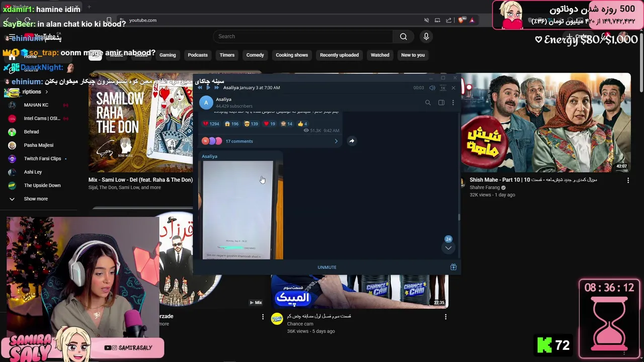Viewport: 644px width, 362px height.
Task: Open options menu for Chance cam video
Action: coord(445,317)
